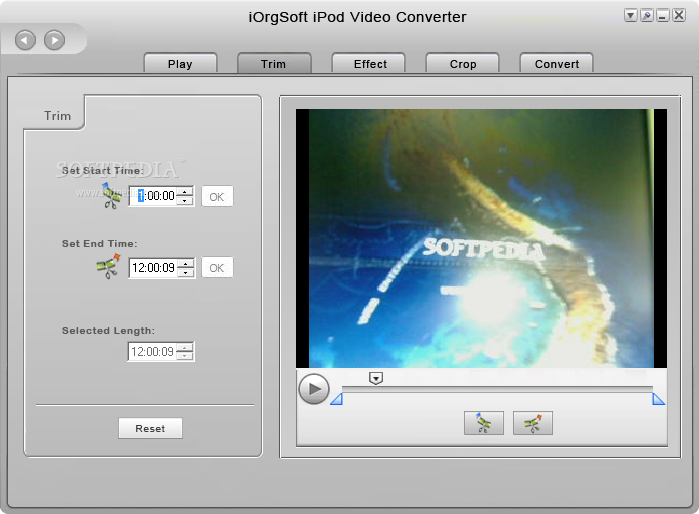The image size is (699, 514).
Task: Click the back arrow navigation button
Action: [25, 40]
